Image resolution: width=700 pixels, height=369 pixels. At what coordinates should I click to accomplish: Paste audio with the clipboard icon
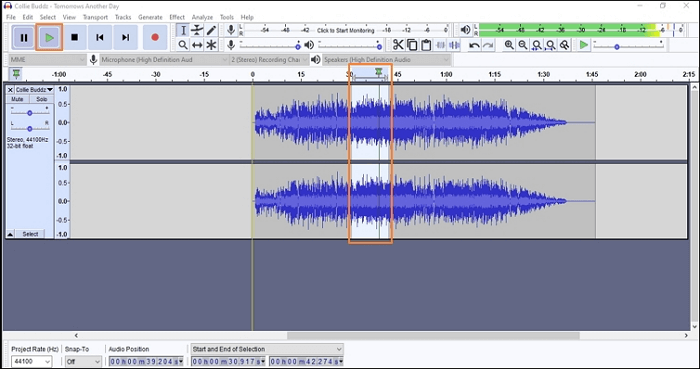[426, 45]
